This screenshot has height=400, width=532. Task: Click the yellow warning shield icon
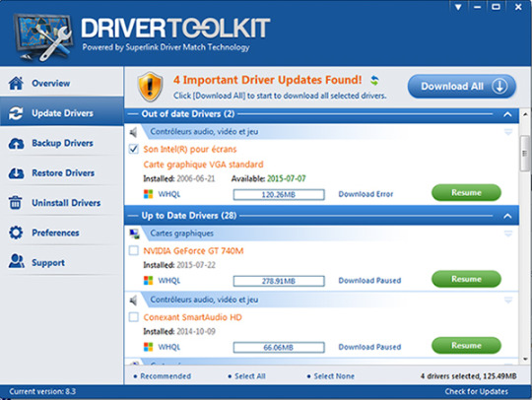[x=150, y=87]
